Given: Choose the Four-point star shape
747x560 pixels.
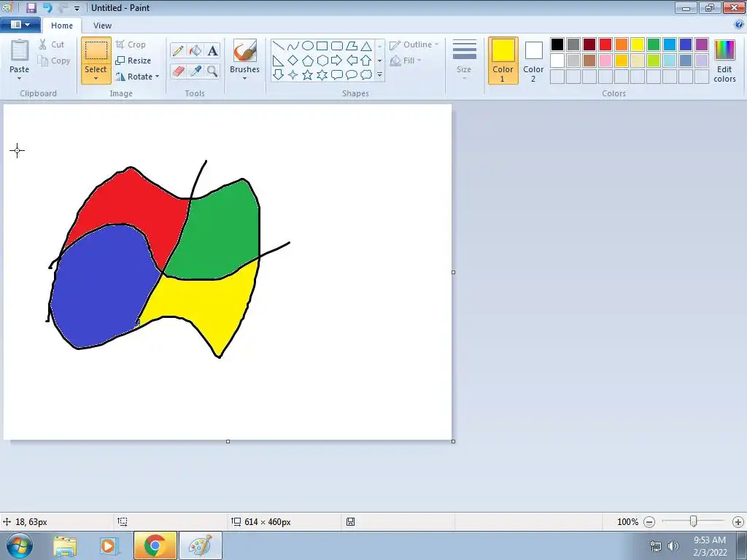Looking at the screenshot, I should coord(293,75).
